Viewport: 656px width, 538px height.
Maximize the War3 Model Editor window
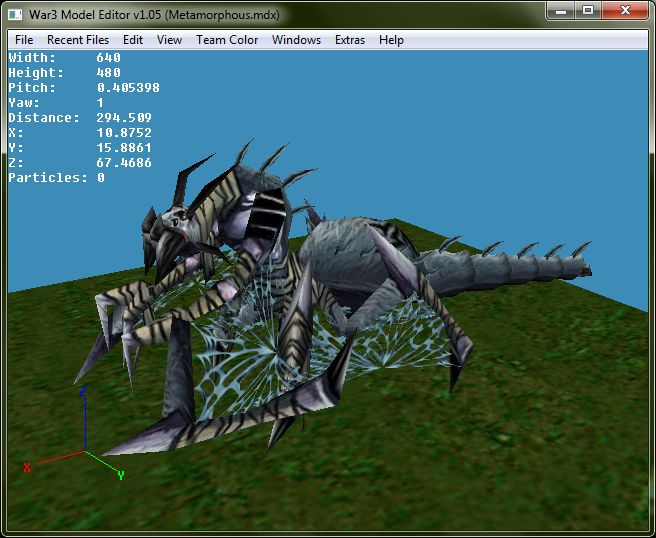pyautogui.click(x=588, y=10)
